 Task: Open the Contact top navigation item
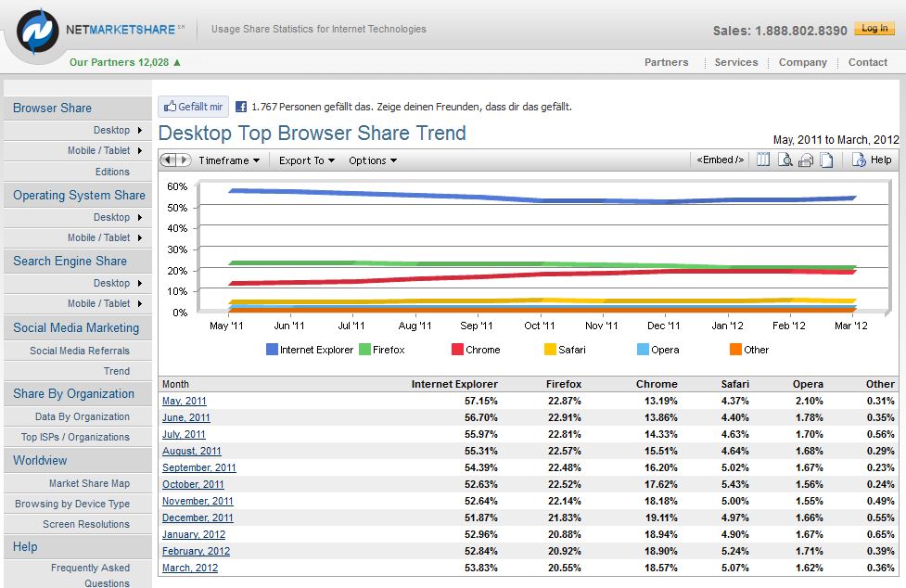(867, 62)
